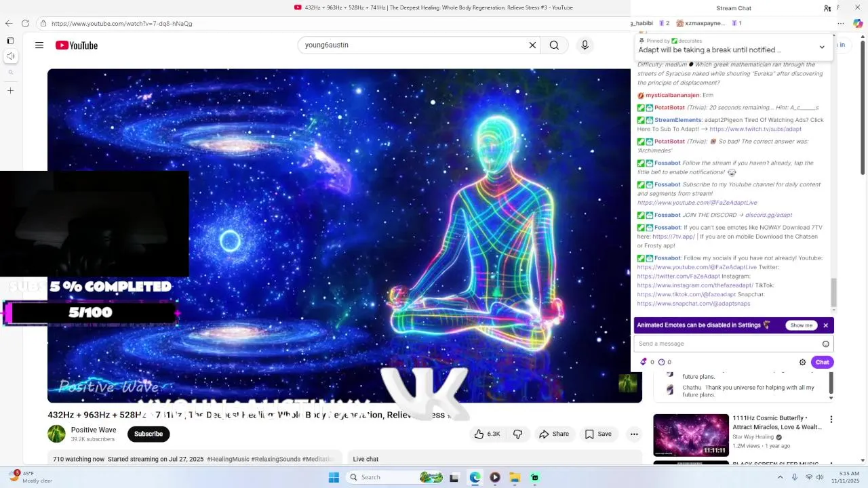Image resolution: width=868 pixels, height=488 pixels.
Task: Click mysticalbananajen username in chat
Action: (673, 96)
